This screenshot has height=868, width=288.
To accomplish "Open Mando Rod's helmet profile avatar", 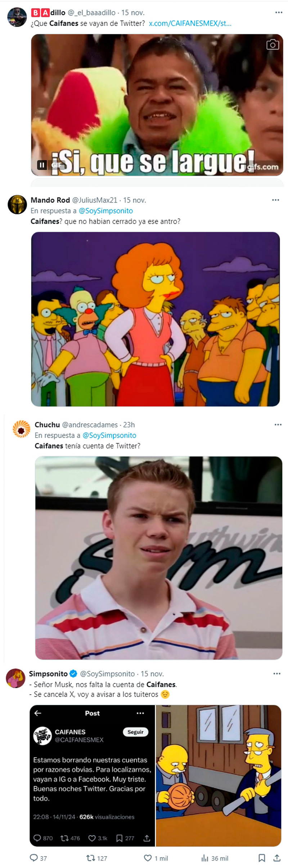I will click(17, 204).
